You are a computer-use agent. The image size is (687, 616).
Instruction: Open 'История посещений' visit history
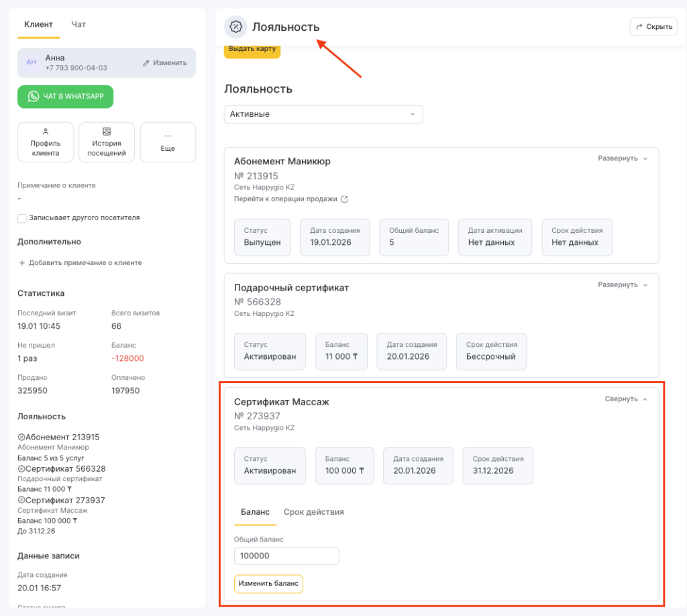pyautogui.click(x=107, y=142)
